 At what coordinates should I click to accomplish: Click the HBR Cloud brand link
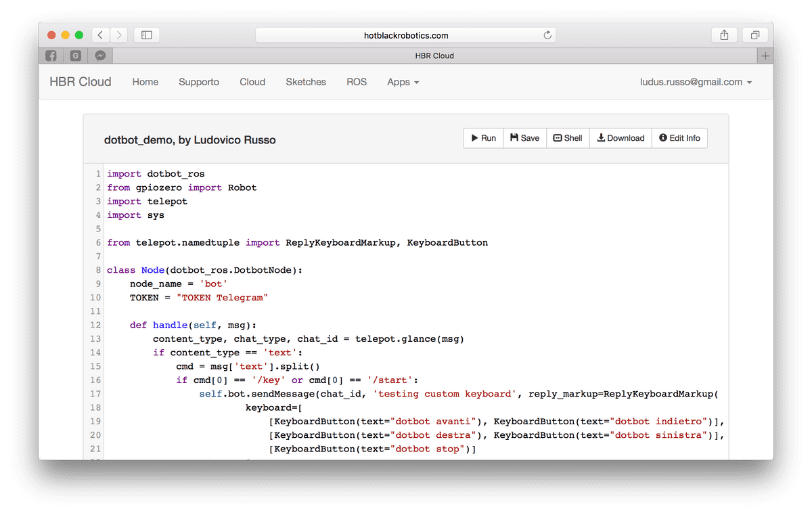(81, 82)
